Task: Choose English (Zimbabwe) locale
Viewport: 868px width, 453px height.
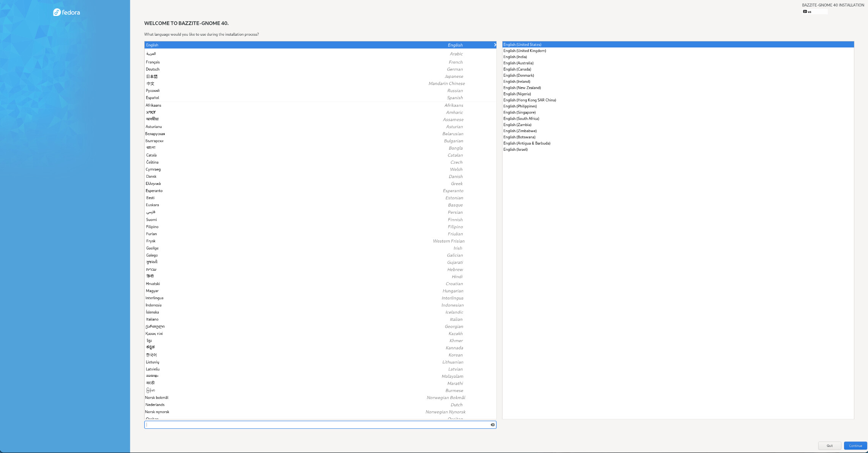Action: 678,131
